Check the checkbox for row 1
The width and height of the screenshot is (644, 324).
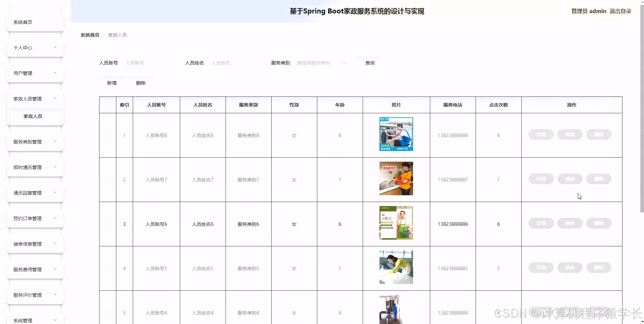click(x=107, y=135)
